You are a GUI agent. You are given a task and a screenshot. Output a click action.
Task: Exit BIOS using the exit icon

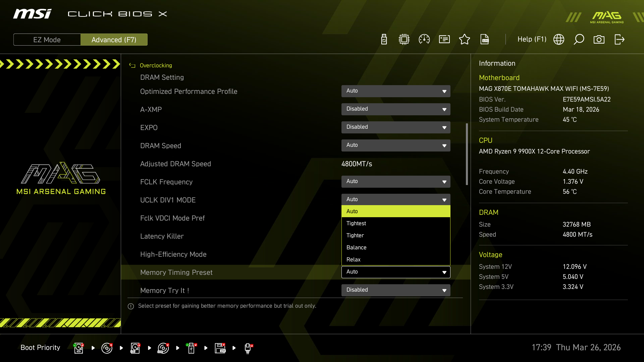coord(619,39)
